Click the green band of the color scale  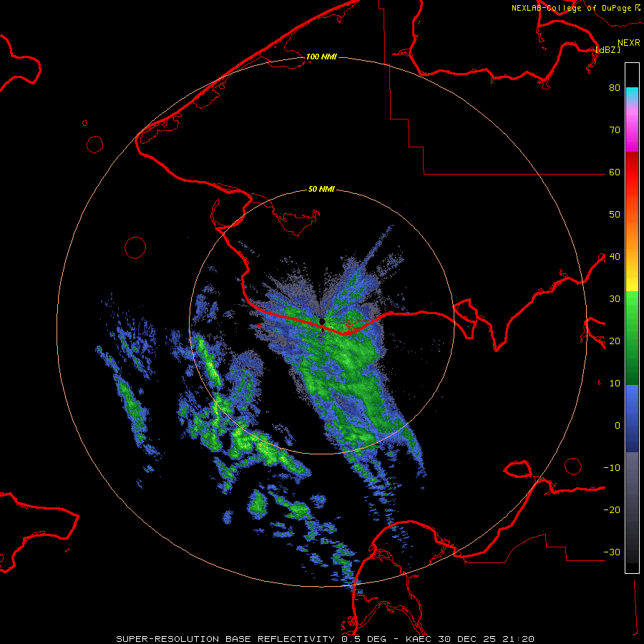pos(632,338)
